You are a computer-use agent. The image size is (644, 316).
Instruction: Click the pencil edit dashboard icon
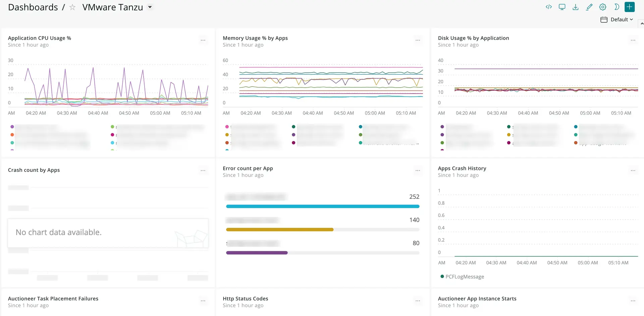click(589, 7)
